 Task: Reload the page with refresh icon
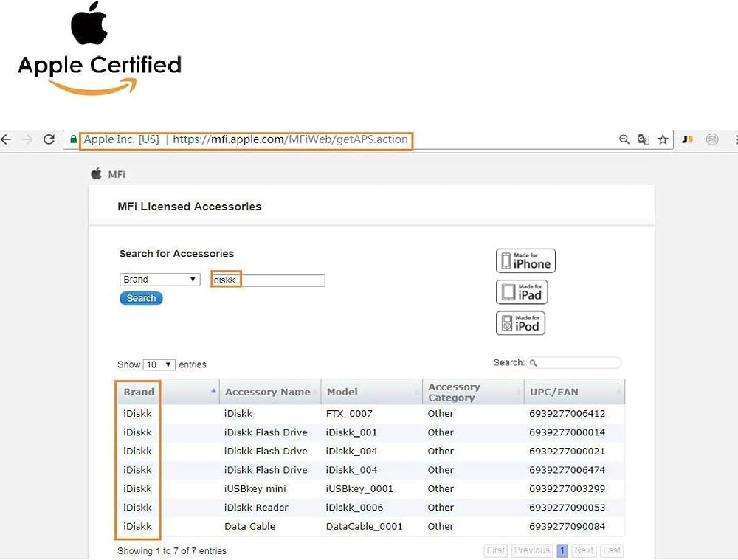[49, 139]
